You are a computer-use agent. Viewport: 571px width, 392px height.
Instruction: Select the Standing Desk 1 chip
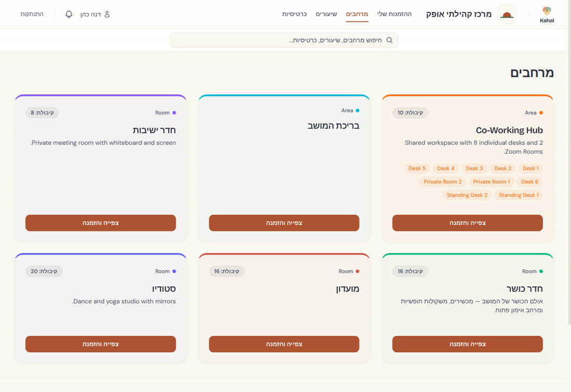[519, 195]
